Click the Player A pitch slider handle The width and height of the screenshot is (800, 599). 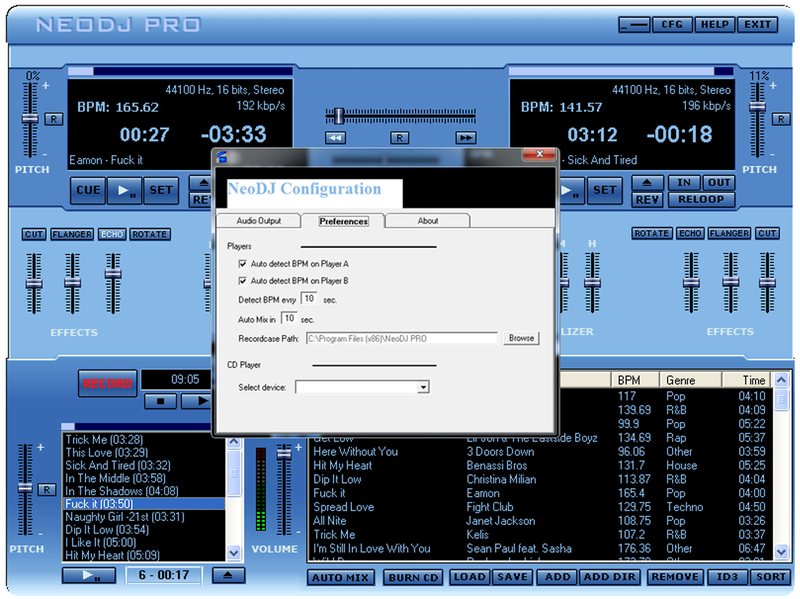click(x=30, y=118)
